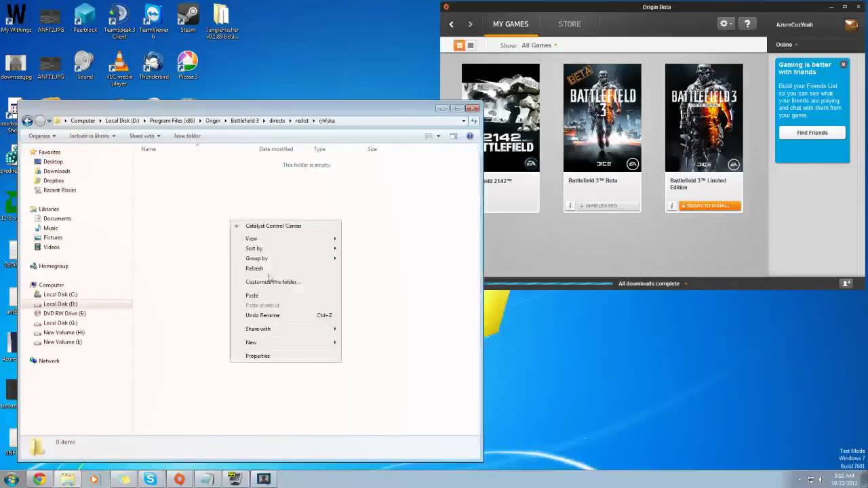Click AzureCuzYeah username in Origin
868x488 pixels.
[x=795, y=24]
